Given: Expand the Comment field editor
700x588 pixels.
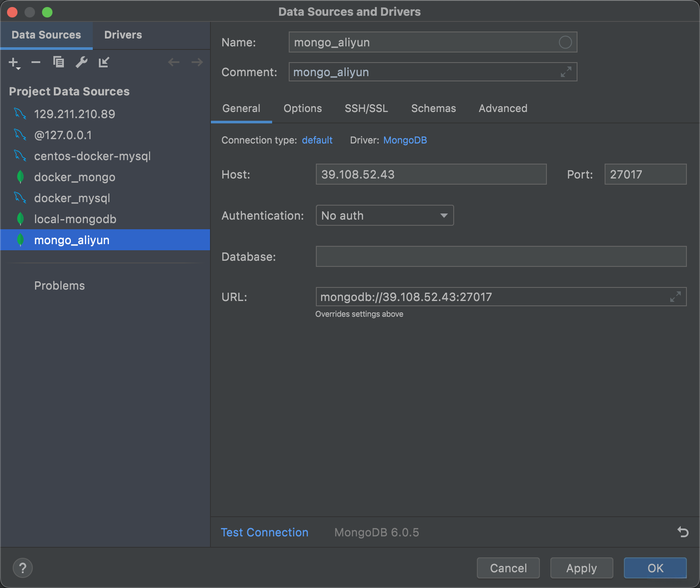Looking at the screenshot, I should click(x=566, y=72).
